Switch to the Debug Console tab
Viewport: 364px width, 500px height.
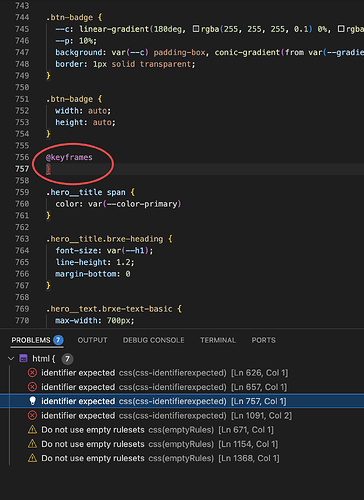[153, 340]
